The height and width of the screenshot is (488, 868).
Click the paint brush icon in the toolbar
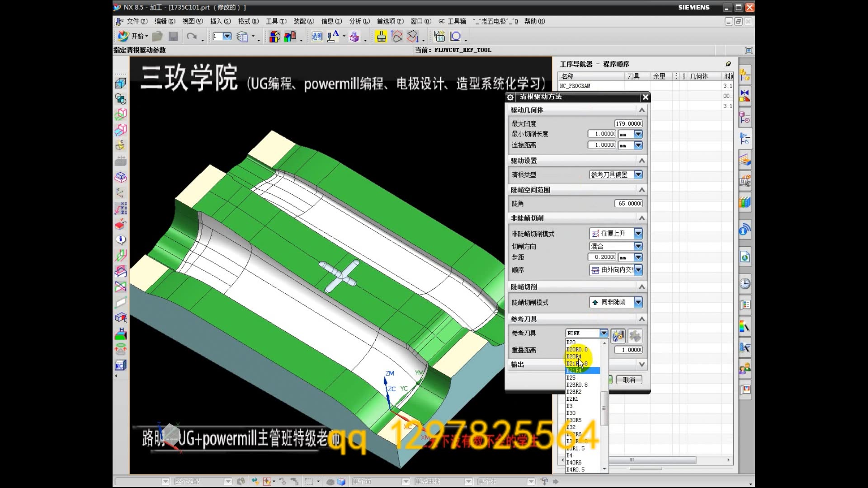pyautogui.click(x=381, y=37)
